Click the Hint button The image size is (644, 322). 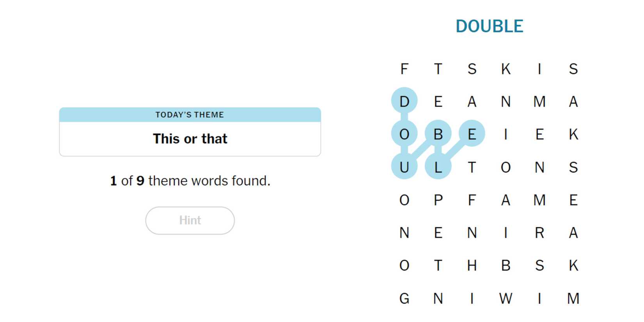[190, 221]
